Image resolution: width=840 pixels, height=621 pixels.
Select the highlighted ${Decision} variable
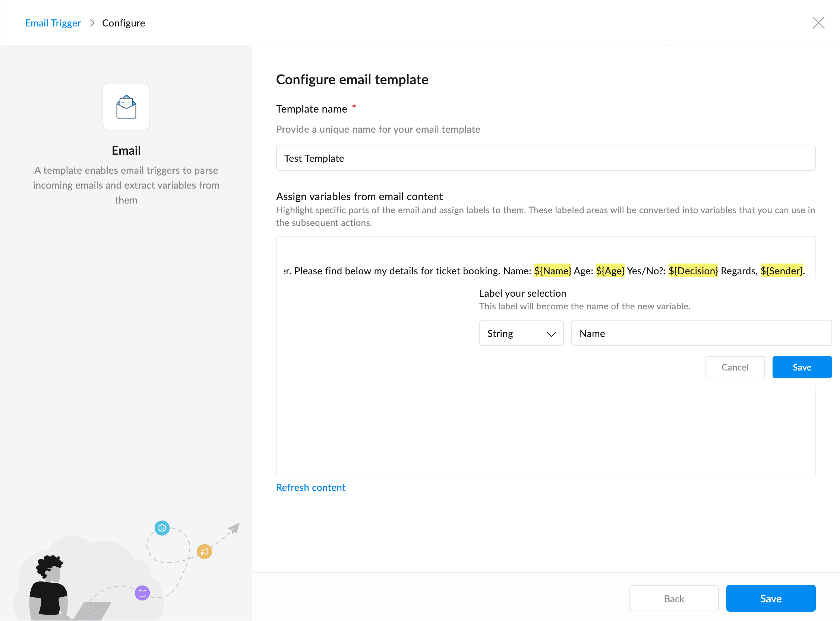coord(693,271)
